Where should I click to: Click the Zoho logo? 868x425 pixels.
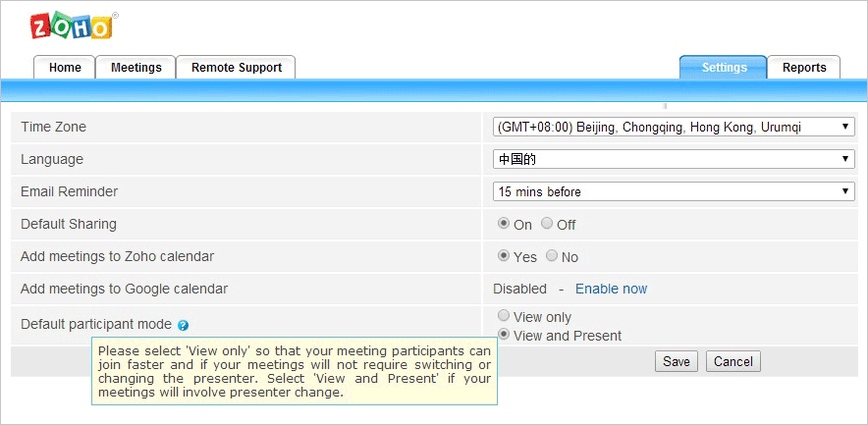[72, 27]
